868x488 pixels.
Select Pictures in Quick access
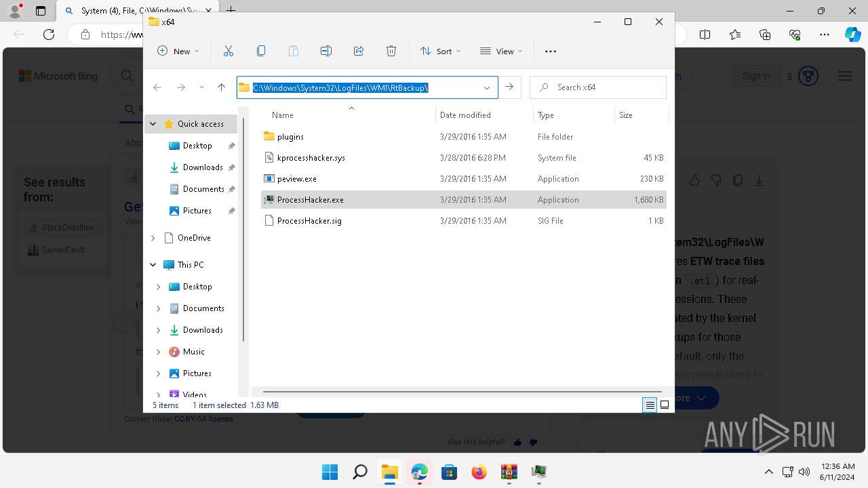click(x=190, y=211)
